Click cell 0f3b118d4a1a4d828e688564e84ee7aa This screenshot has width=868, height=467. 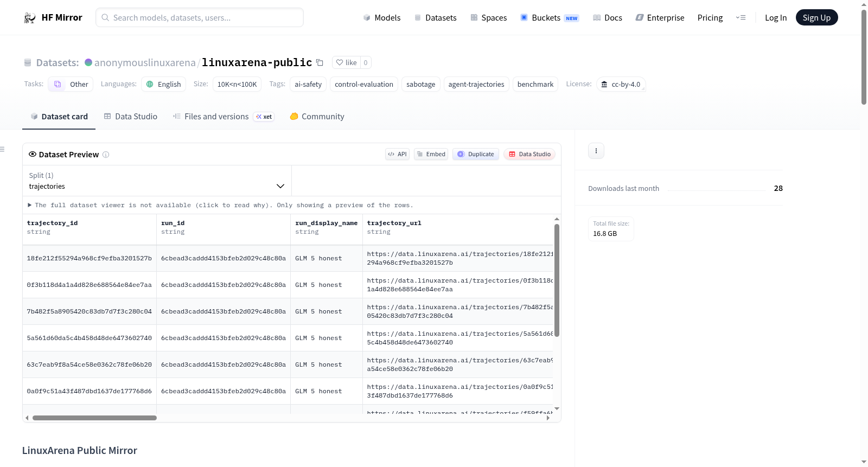tap(90, 285)
